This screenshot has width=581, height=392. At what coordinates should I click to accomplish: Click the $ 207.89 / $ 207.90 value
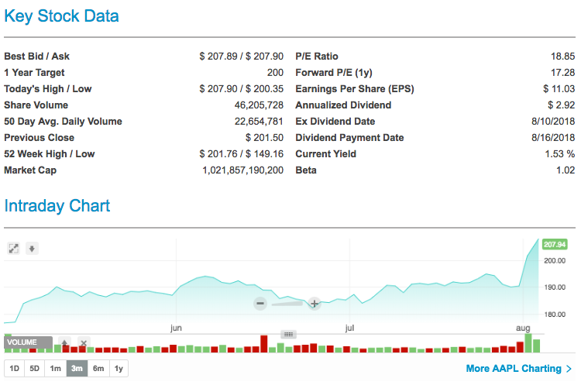point(241,57)
